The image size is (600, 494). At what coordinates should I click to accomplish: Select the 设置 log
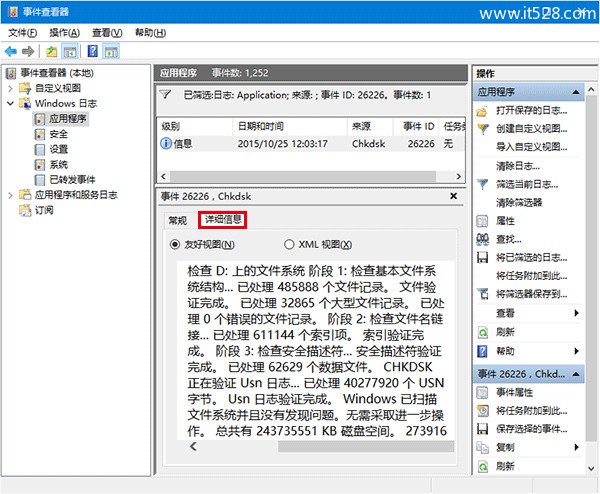(x=58, y=149)
